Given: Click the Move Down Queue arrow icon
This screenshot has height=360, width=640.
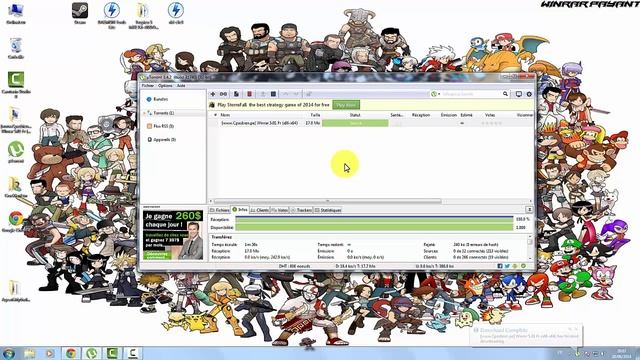Looking at the screenshot, I should (x=296, y=94).
